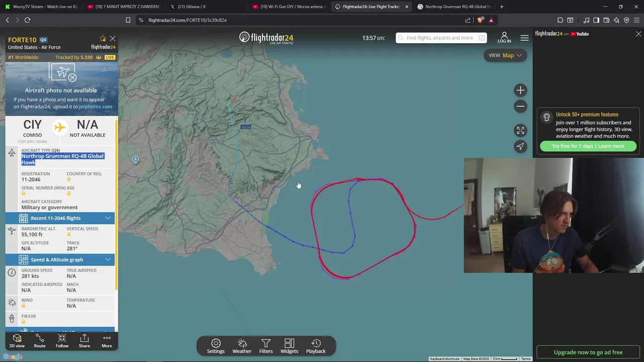Reload the page in the browser
Image resolution: width=644 pixels, height=362 pixels.
27,20
